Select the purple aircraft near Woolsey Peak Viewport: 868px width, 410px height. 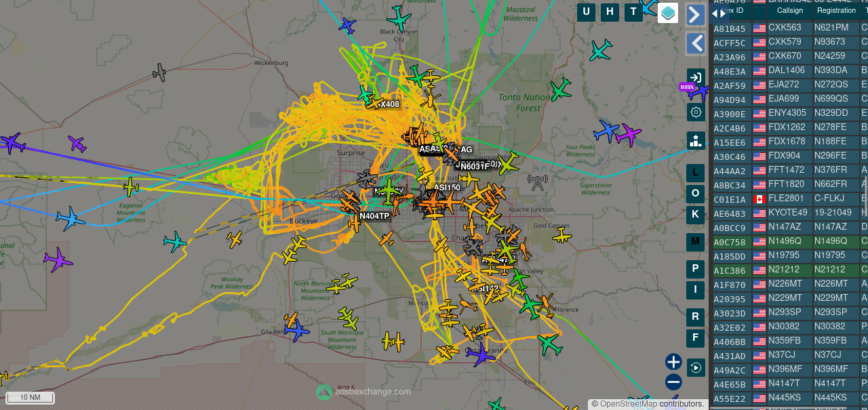click(x=58, y=260)
